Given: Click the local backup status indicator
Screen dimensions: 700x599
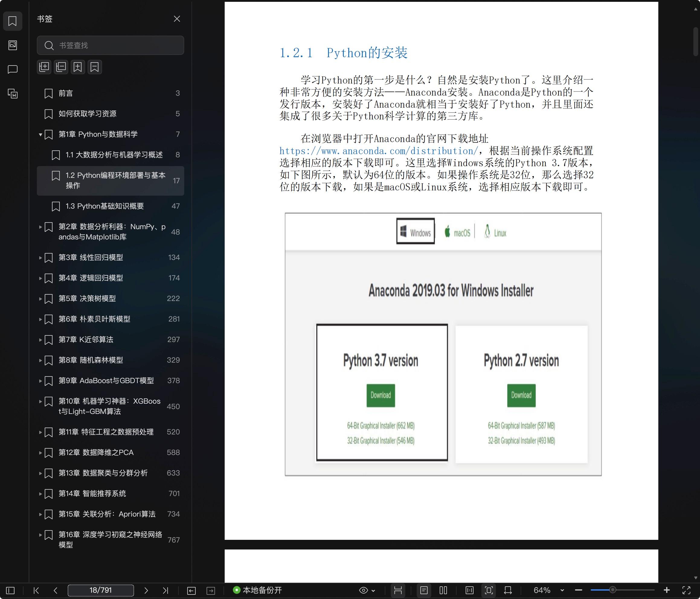Looking at the screenshot, I should click(257, 590).
